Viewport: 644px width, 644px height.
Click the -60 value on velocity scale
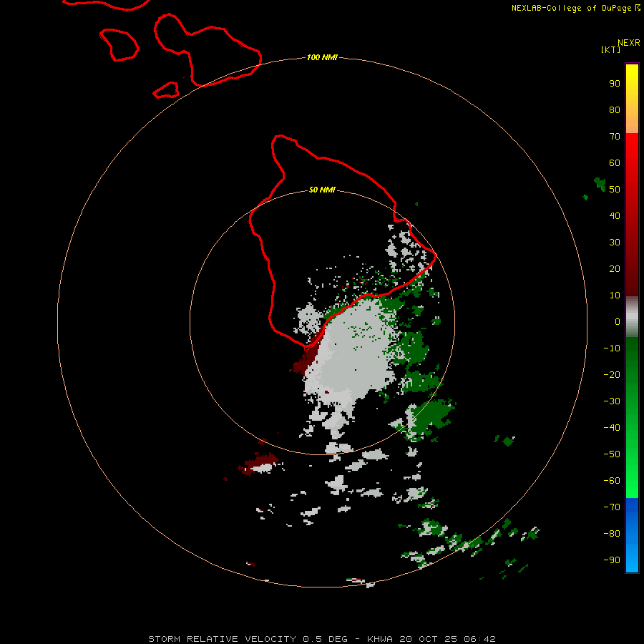click(x=612, y=481)
